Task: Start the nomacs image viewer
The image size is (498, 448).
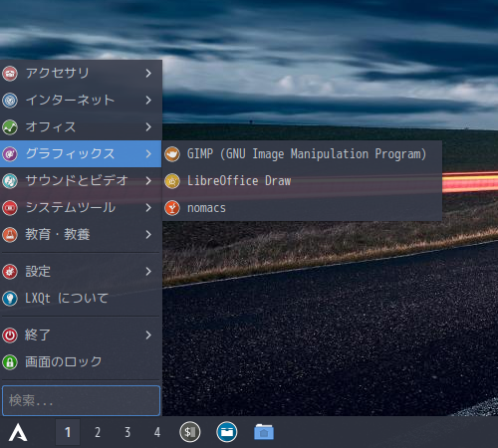Action: (x=302, y=208)
